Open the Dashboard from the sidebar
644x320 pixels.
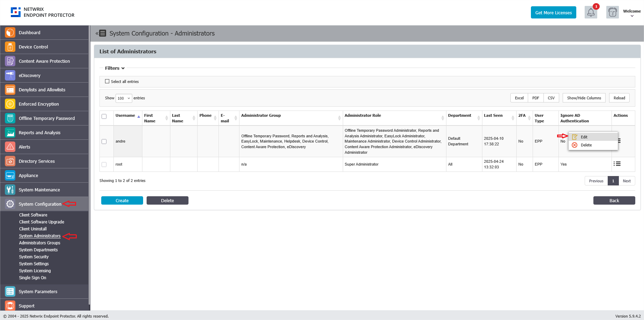click(9, 32)
